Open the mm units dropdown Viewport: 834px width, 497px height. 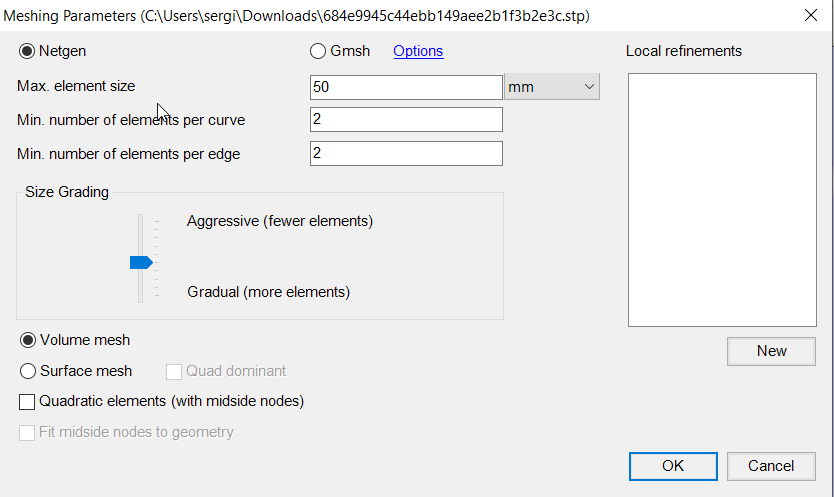[552, 87]
